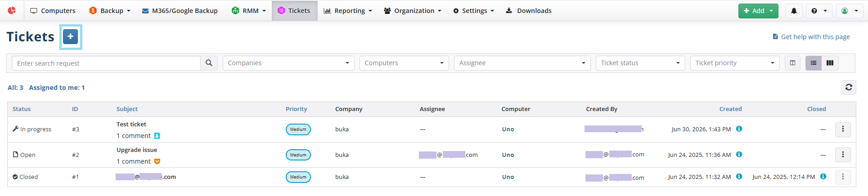Switch to list view
The height and width of the screenshot is (196, 868).
click(x=814, y=63)
